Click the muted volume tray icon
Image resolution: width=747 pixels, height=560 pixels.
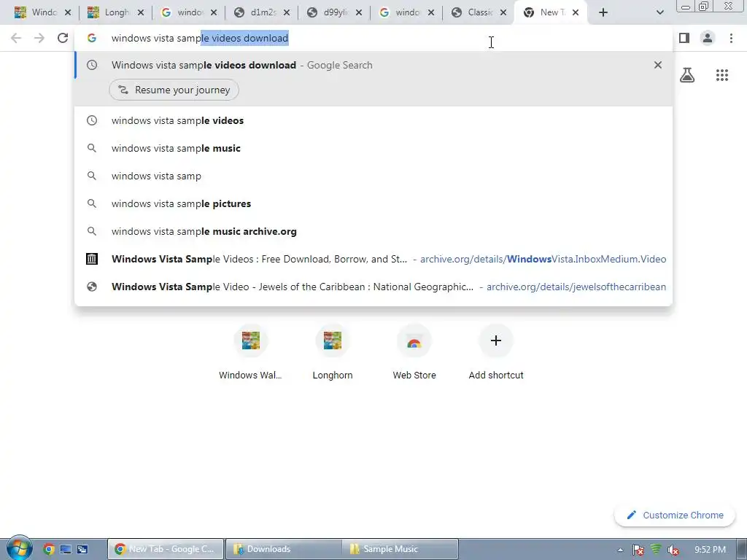point(673,550)
